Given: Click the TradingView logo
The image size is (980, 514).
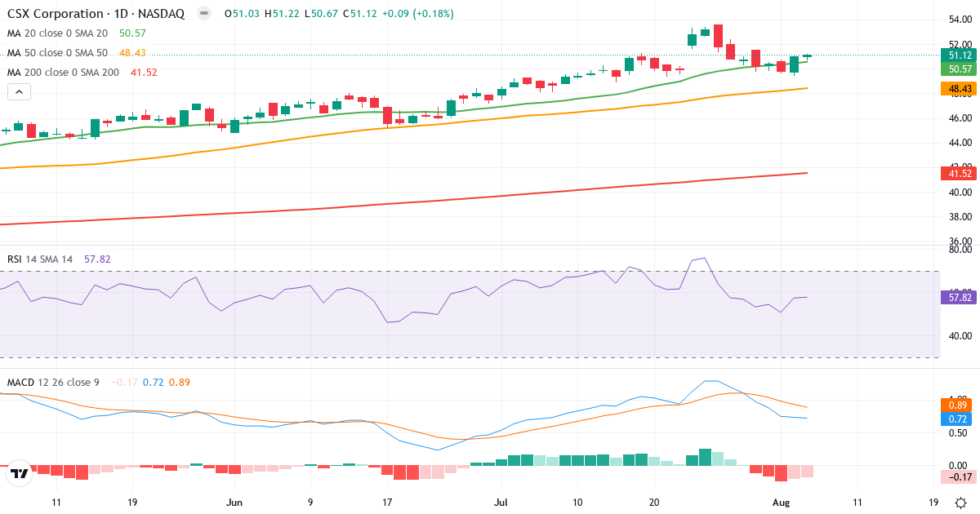Looking at the screenshot, I should coord(20,473).
